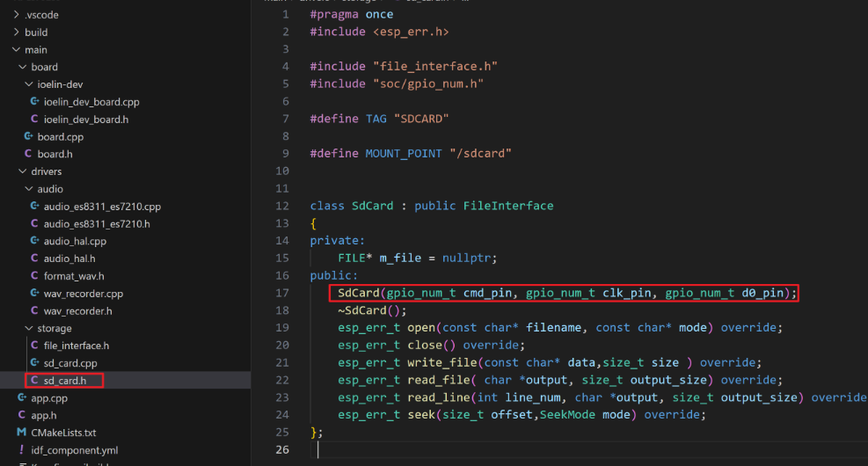Open wav_recorder.cpp file
The image size is (868, 466).
(83, 294)
